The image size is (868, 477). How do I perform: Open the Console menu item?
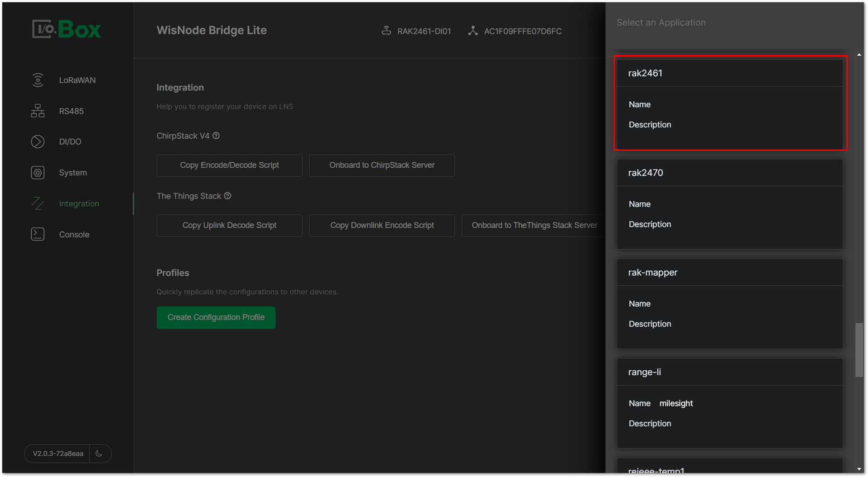tap(74, 234)
